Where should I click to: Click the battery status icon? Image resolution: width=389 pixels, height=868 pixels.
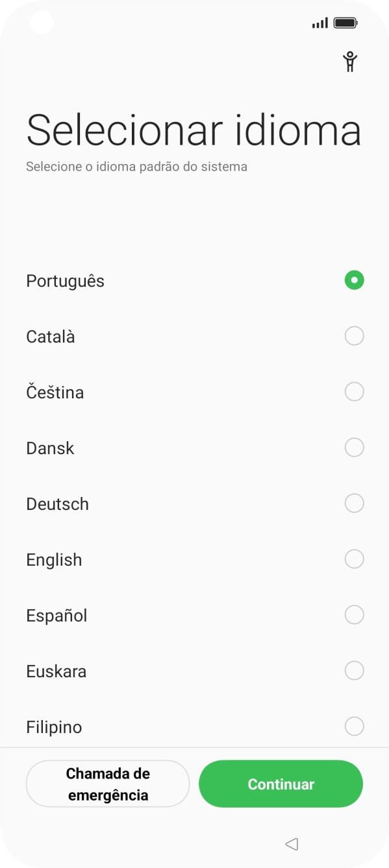pyautogui.click(x=345, y=21)
